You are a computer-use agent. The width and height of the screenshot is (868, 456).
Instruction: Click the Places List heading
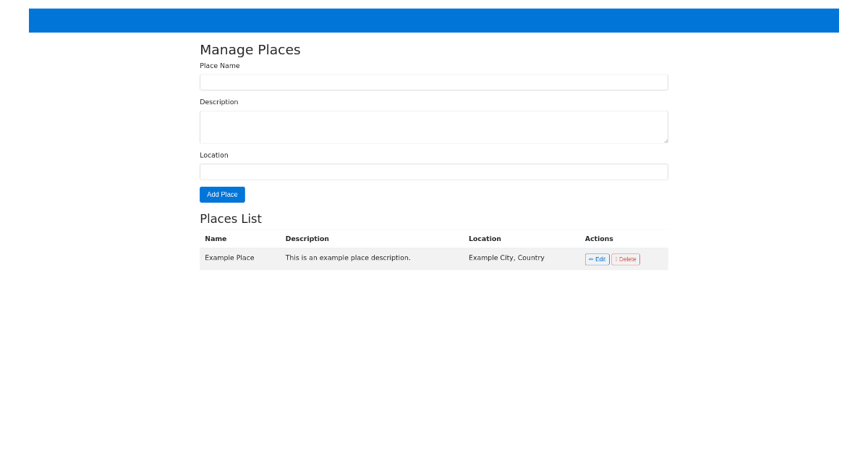(x=231, y=219)
